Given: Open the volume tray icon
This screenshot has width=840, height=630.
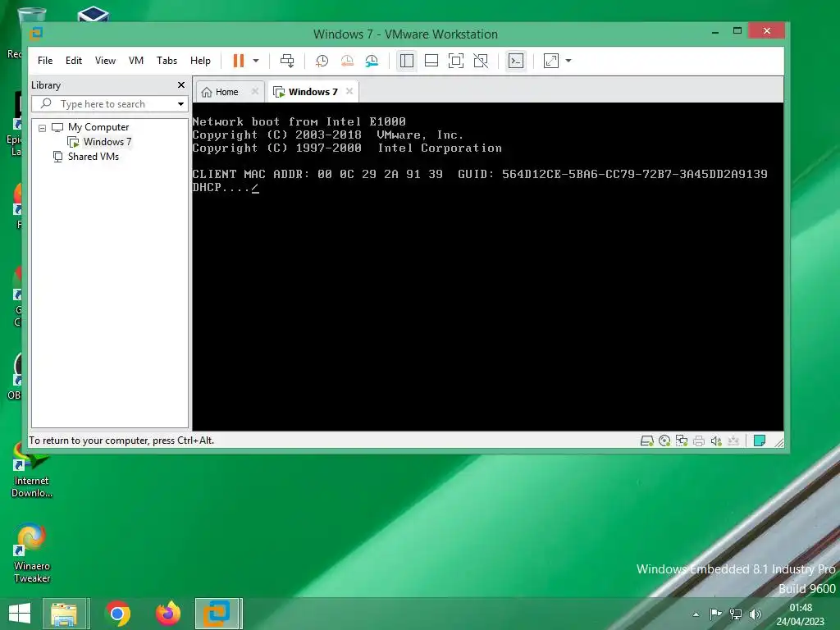Looking at the screenshot, I should tap(756, 614).
